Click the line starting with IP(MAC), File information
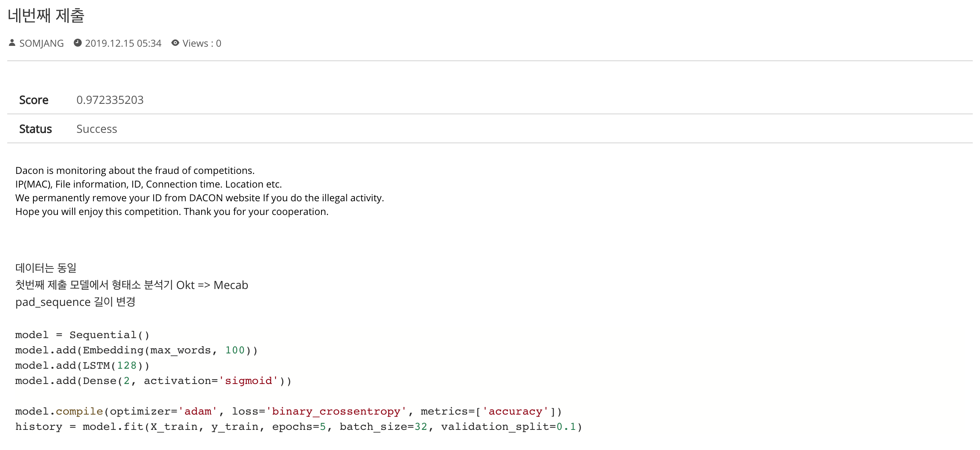The image size is (980, 450). [x=148, y=184]
